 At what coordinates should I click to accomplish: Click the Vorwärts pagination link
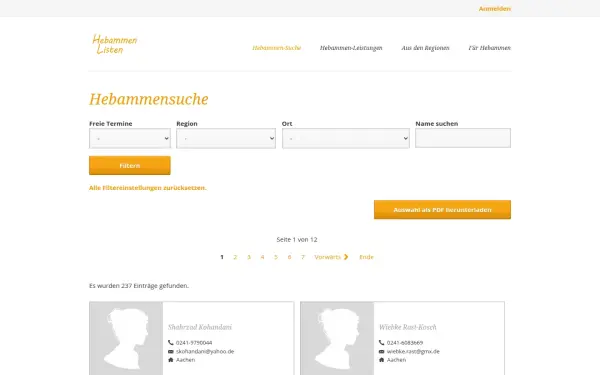(x=328, y=257)
